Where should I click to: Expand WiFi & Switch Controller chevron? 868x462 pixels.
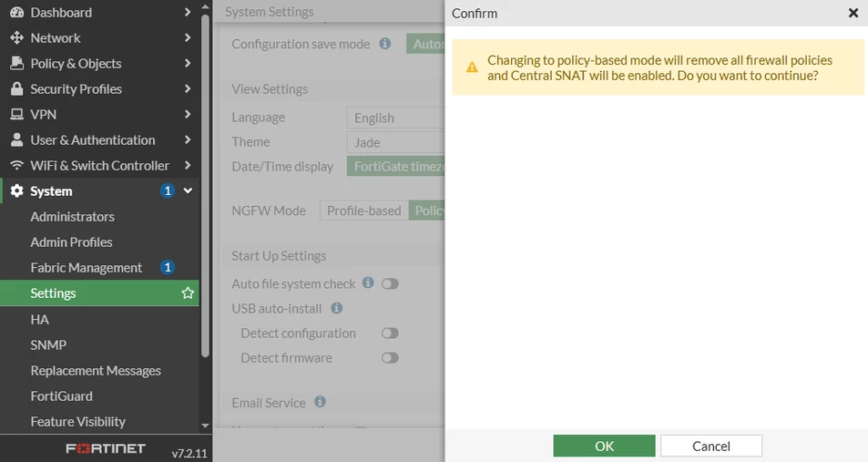click(188, 165)
